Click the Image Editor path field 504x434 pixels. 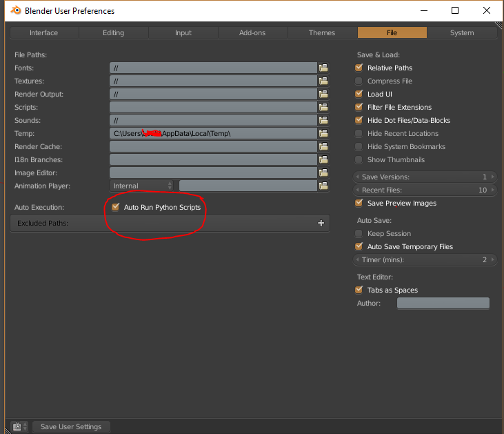click(x=214, y=172)
